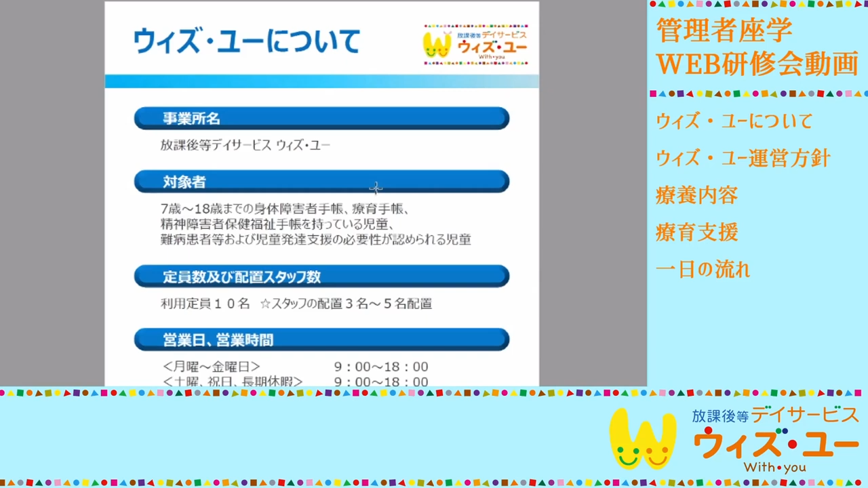Open the 療養内容 chapter entry

(696, 195)
